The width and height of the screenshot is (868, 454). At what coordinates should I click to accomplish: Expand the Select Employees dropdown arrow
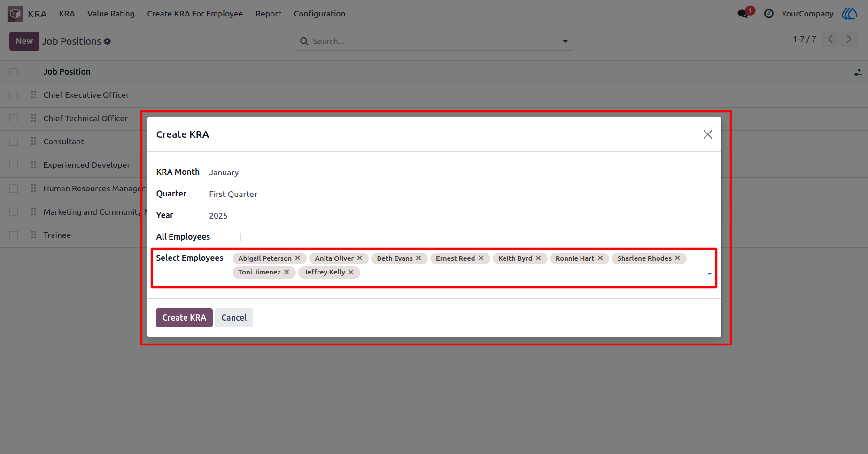click(709, 274)
